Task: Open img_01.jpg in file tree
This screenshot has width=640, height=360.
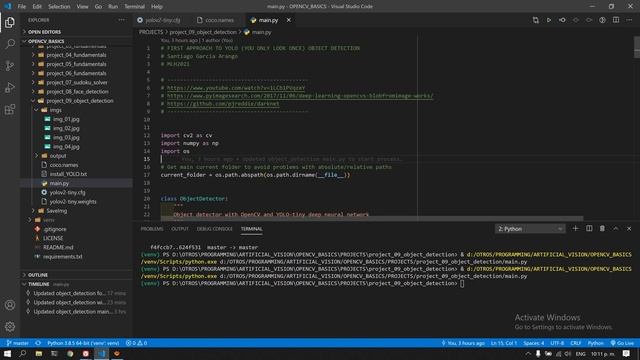Action: pos(66,119)
